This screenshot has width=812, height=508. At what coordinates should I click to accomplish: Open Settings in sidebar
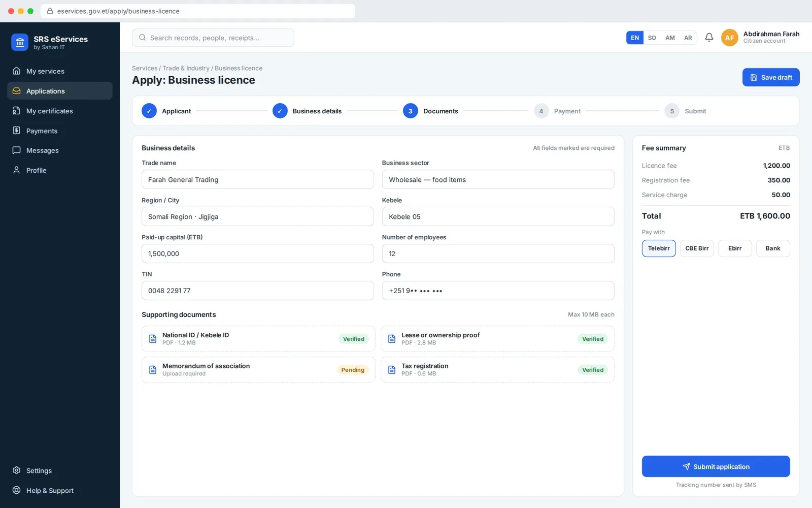point(60,470)
